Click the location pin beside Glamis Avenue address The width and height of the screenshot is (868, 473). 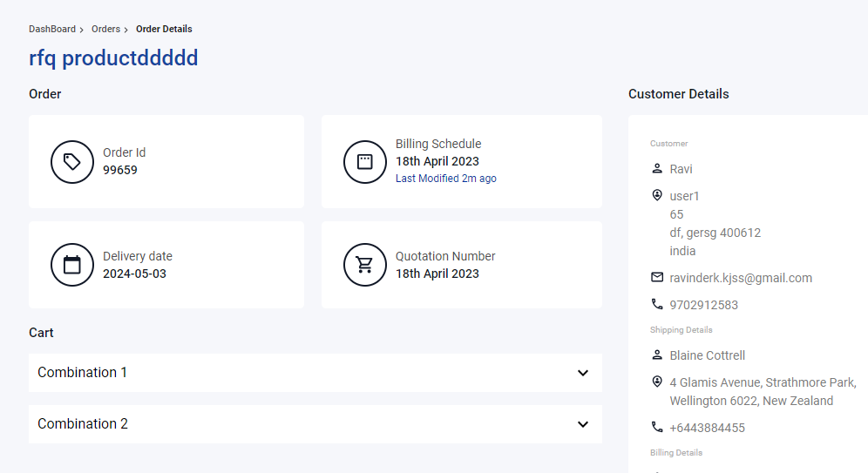(656, 382)
